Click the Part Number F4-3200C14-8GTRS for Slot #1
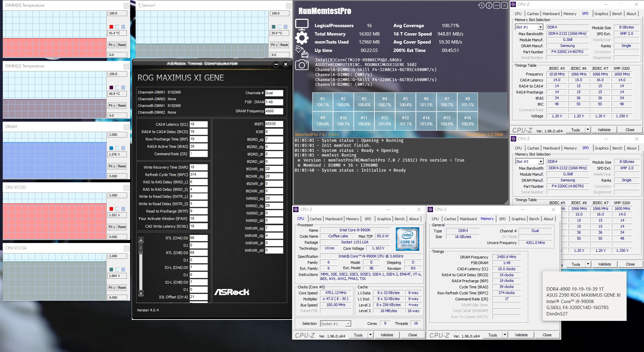 point(568,52)
